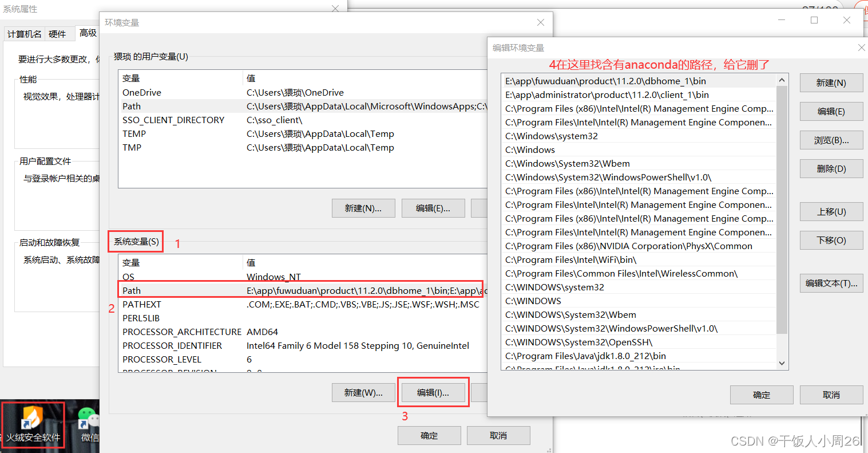Click the 删除(D) button
Image resolution: width=868 pixels, height=453 pixels.
831,169
